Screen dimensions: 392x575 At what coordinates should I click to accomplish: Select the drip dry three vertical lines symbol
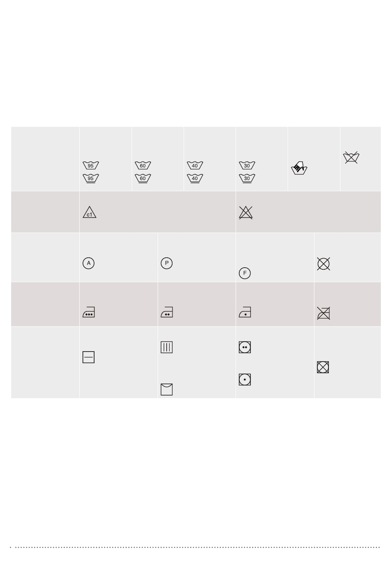tap(167, 347)
